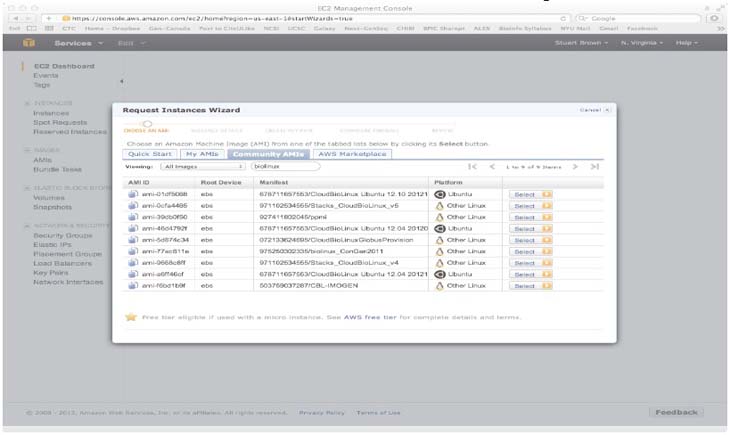Click the AMI icon beside ami-01df5068
Screen dimensions: 730x435
(x=133, y=194)
